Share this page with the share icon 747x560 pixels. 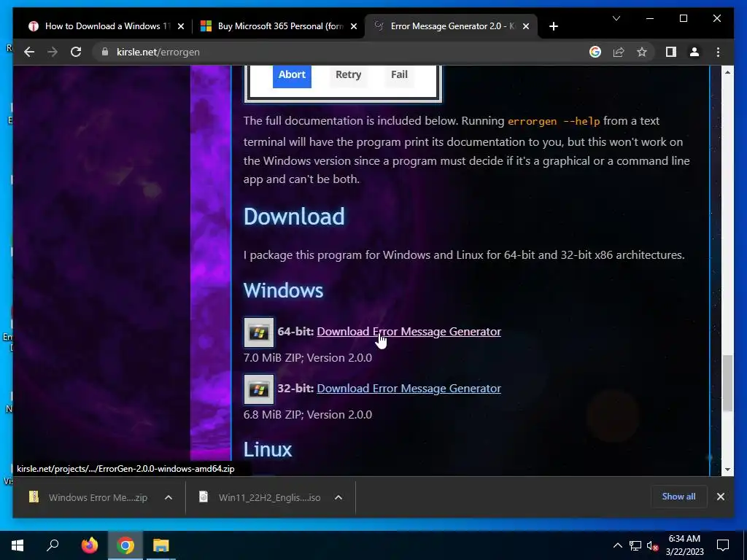point(619,52)
